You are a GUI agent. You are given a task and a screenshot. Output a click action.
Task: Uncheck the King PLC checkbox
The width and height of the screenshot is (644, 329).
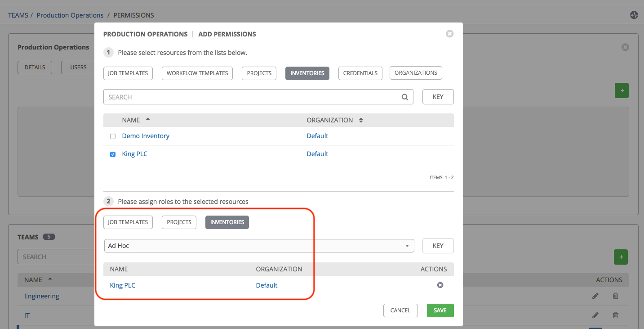click(x=113, y=154)
